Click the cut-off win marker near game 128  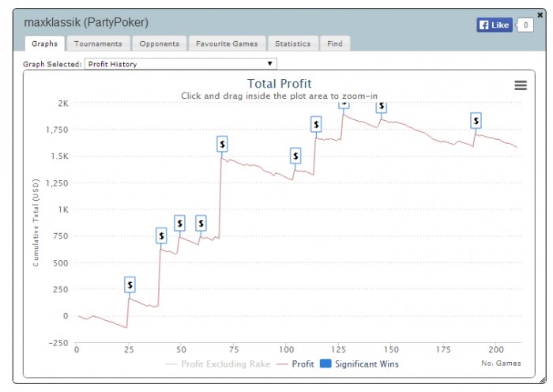pyautogui.click(x=344, y=105)
